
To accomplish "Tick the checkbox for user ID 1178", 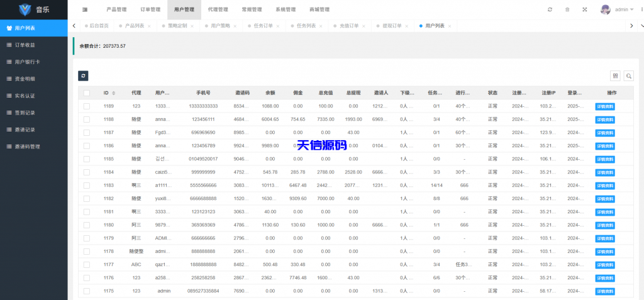I will 87,251.
